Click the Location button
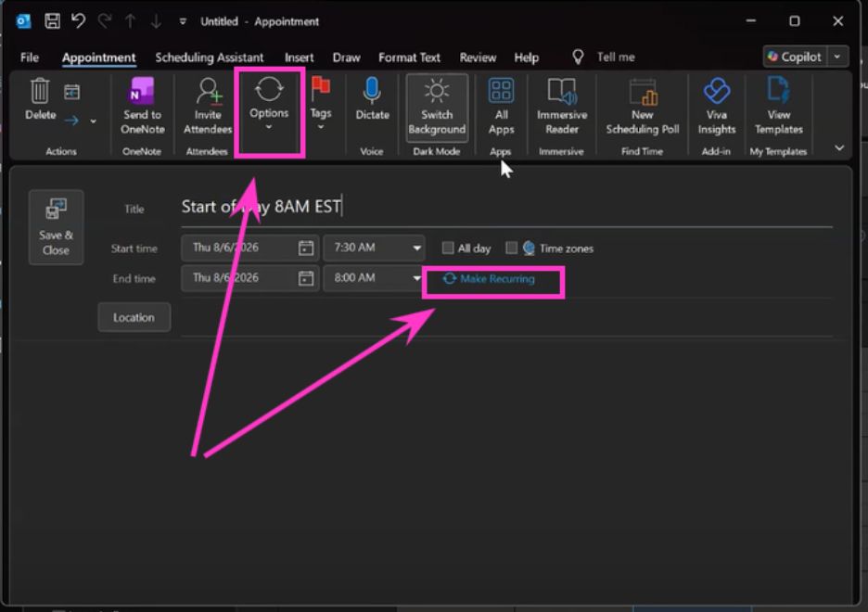868x612 pixels. click(x=134, y=318)
